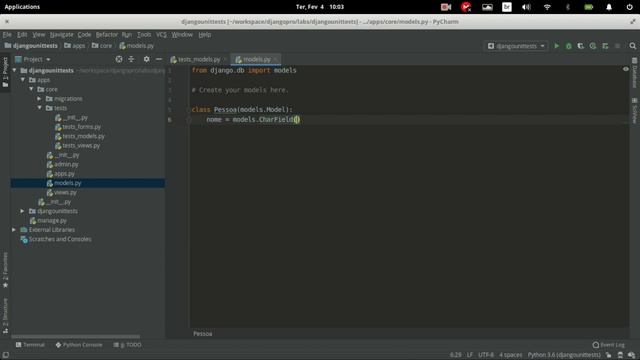This screenshot has height=360, width=640.
Task: Open the system Applications menu
Action: (x=22, y=7)
